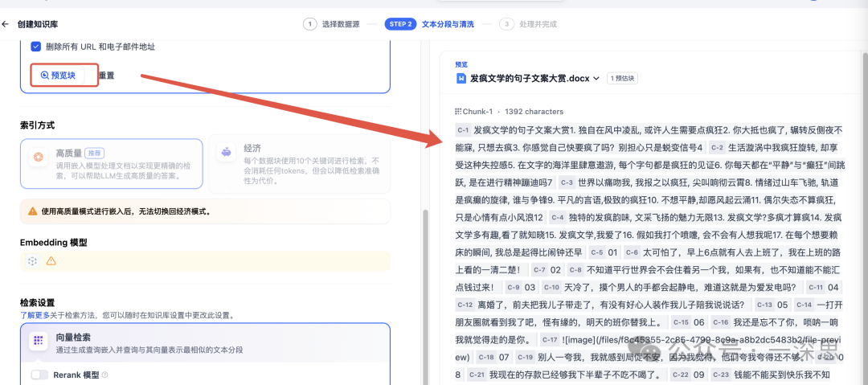Click the 推荐 badge beside 高质量
868x385 pixels.
[95, 153]
